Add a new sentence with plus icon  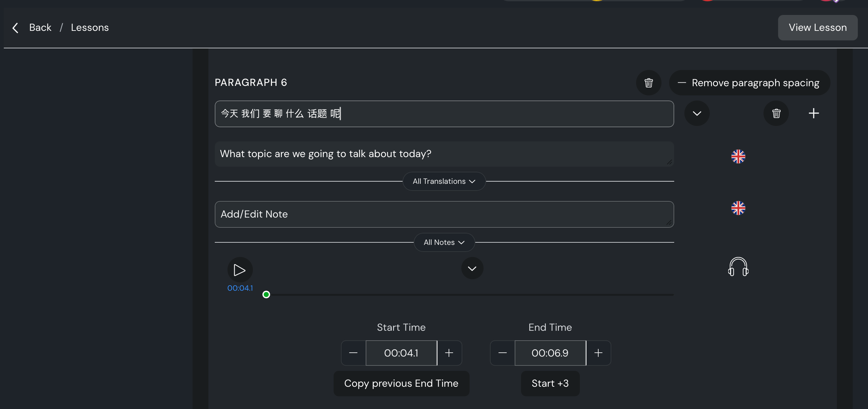pos(813,113)
